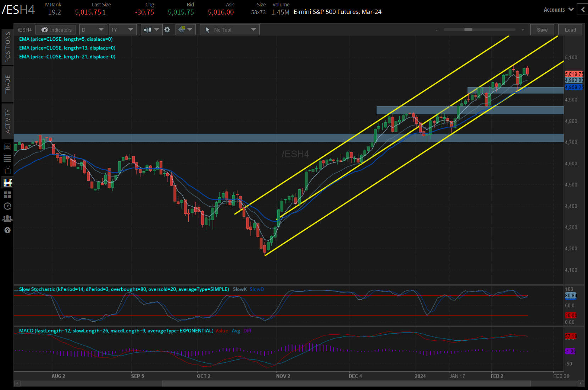Click the community/share icon in sidebar
588x390 pixels.
pos(7,218)
